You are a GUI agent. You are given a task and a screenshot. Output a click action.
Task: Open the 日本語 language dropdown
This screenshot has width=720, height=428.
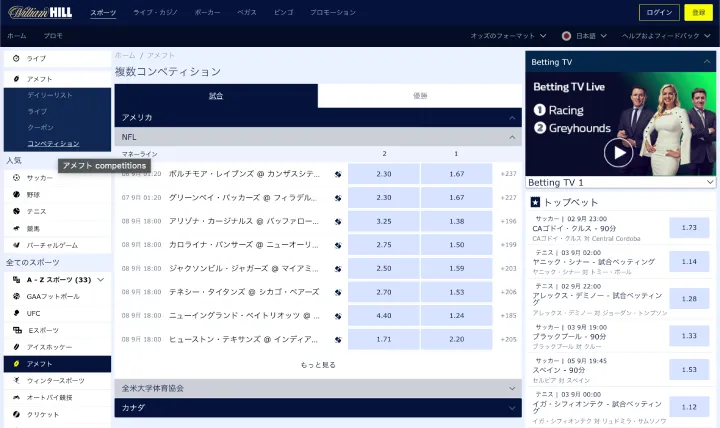point(584,36)
